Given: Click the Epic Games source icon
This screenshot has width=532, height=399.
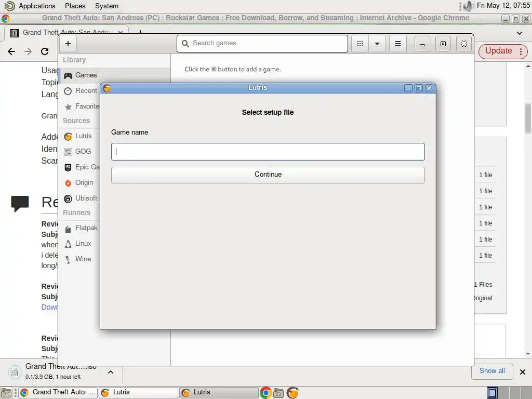Looking at the screenshot, I should point(68,167).
